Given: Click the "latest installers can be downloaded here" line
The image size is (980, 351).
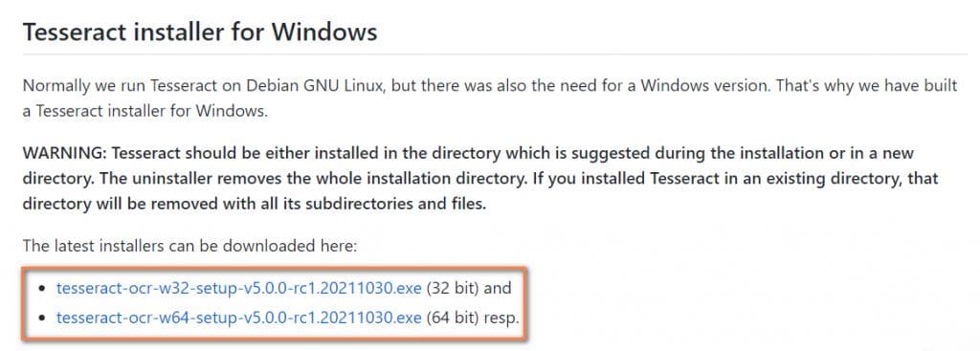Looking at the screenshot, I should [189, 246].
